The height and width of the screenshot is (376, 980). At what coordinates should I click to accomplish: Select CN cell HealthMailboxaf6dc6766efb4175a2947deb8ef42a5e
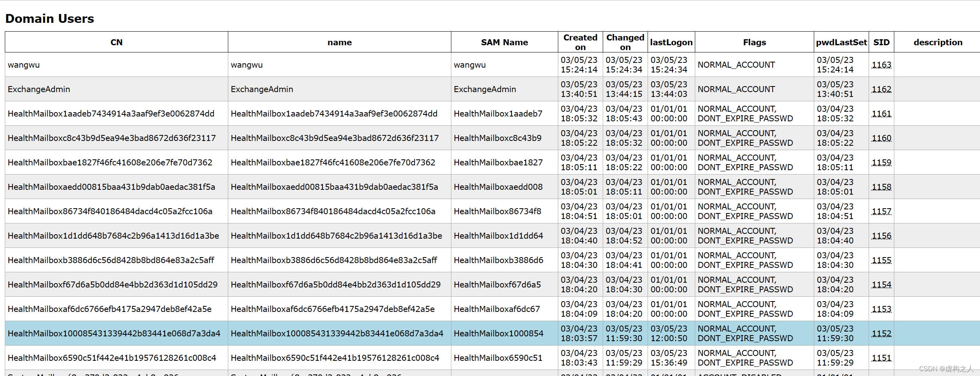117,309
